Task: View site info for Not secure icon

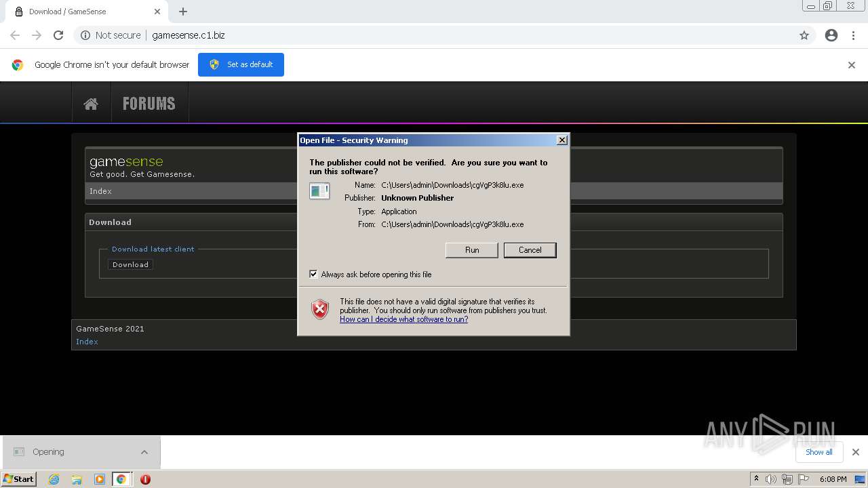Action: [85, 35]
